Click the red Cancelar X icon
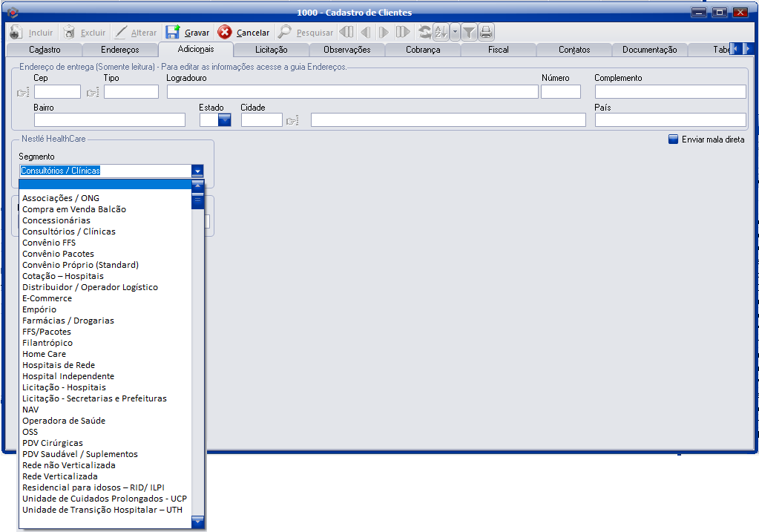 (225, 33)
